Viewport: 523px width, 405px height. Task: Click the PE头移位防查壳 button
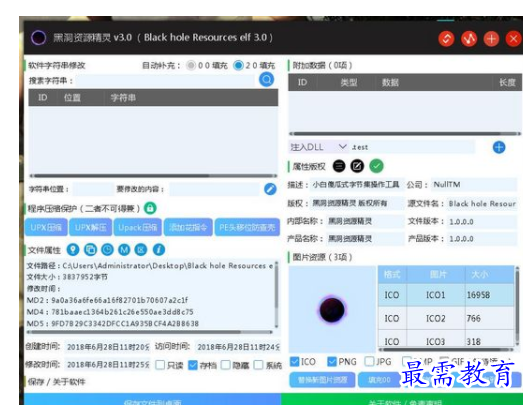pos(247,228)
